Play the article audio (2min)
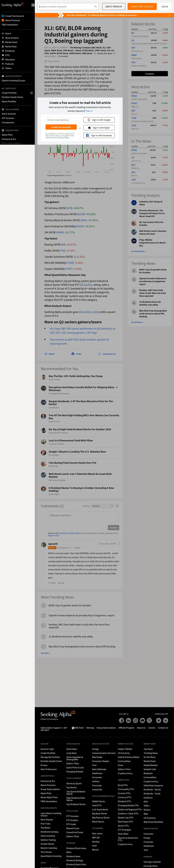 click(52, 61)
